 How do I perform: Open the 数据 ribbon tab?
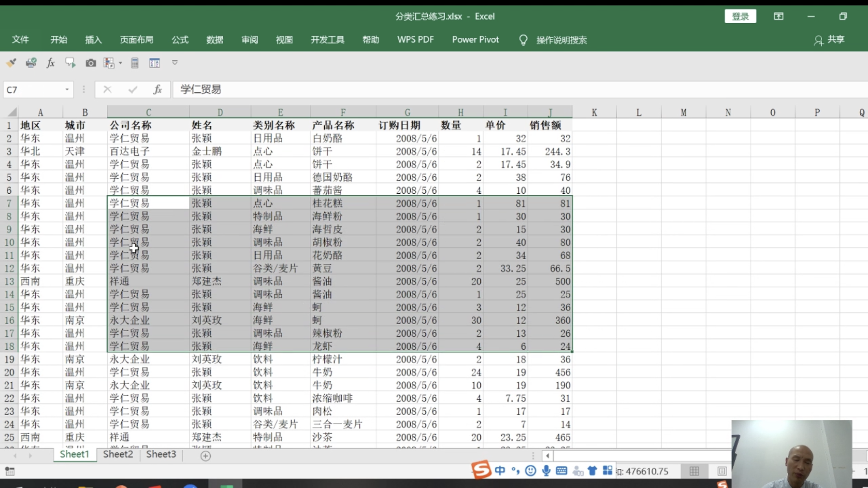click(x=215, y=40)
